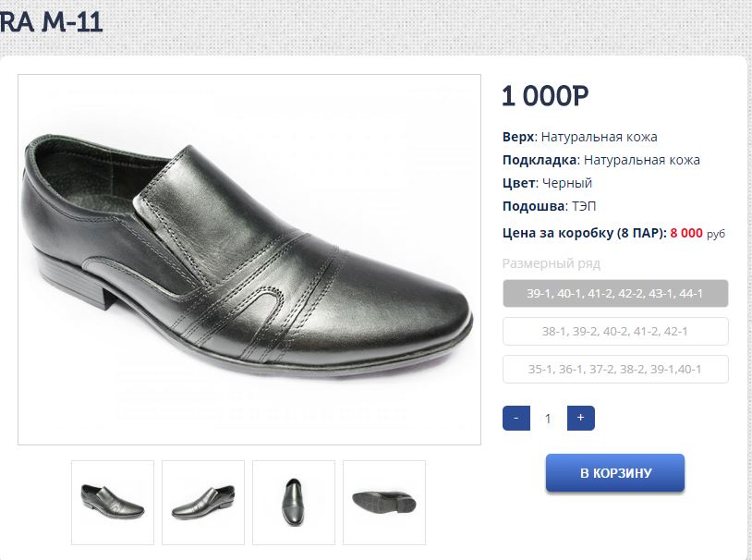Increase quantity with the plus button

pyautogui.click(x=580, y=419)
